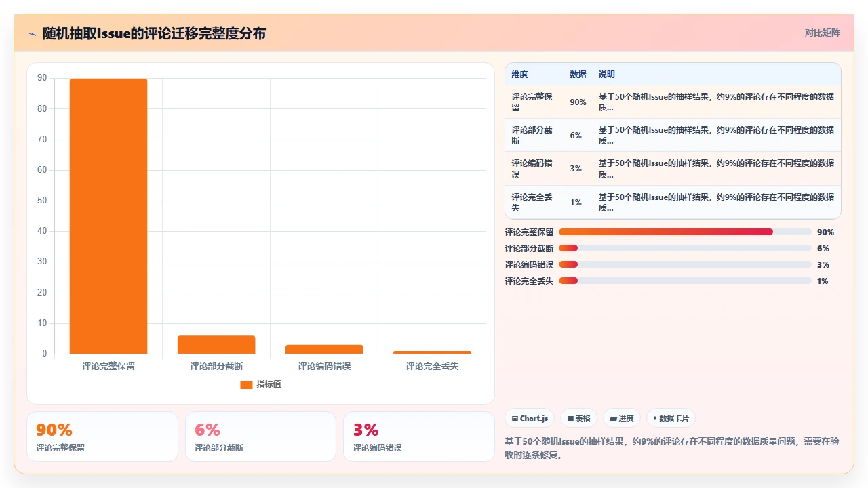Click the 说明 column header
This screenshot has width=868, height=488.
click(x=606, y=75)
